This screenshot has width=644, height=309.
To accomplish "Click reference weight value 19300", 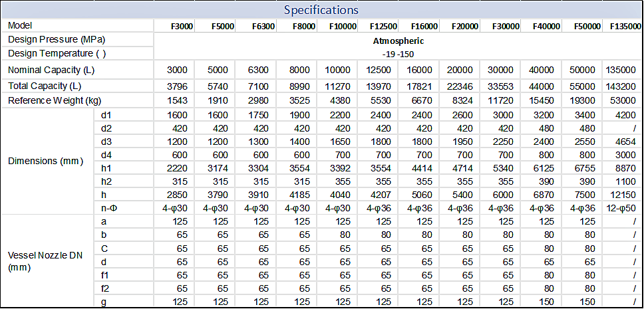I will [582, 100].
